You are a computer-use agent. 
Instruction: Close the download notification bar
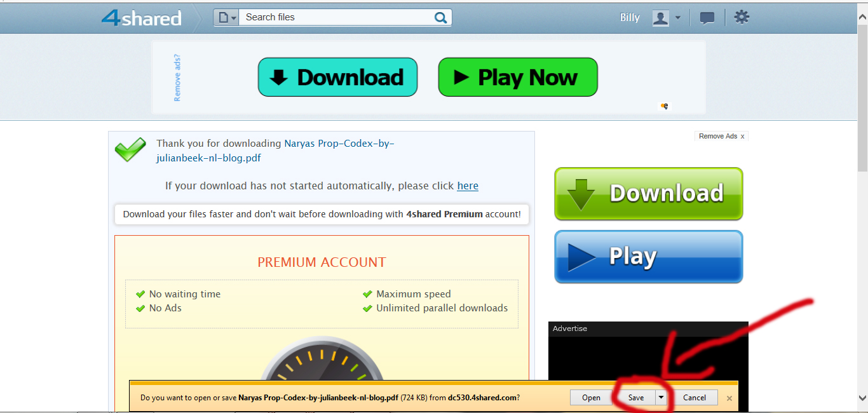[x=729, y=398]
